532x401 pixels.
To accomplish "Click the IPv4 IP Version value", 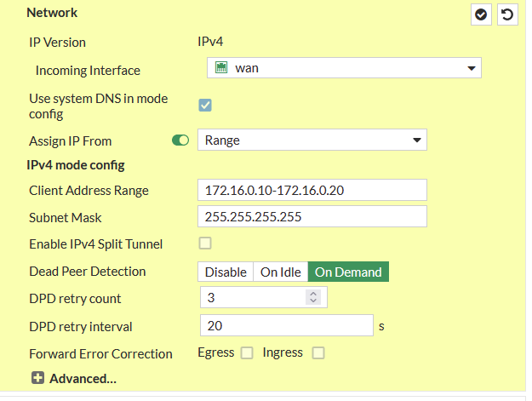I will tap(210, 42).
